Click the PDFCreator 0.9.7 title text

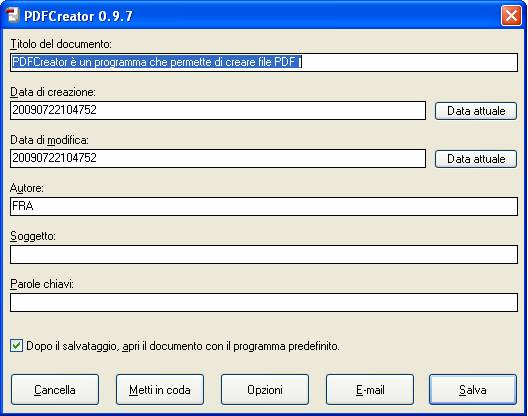pyautogui.click(x=78, y=16)
